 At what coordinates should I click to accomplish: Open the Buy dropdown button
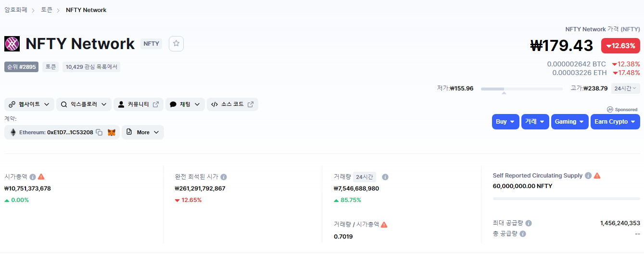(x=505, y=122)
